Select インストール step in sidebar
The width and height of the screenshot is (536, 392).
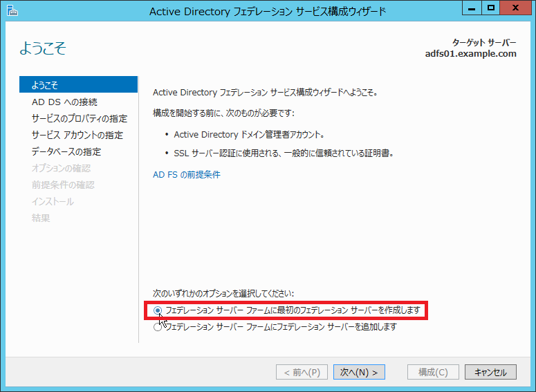tap(53, 201)
